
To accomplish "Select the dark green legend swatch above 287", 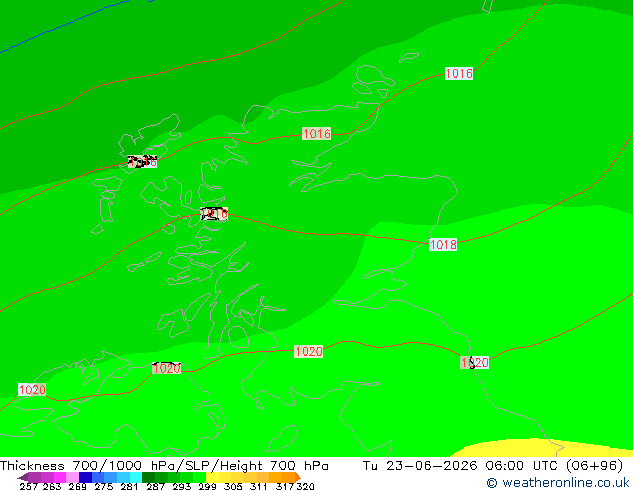I will click(148, 477).
